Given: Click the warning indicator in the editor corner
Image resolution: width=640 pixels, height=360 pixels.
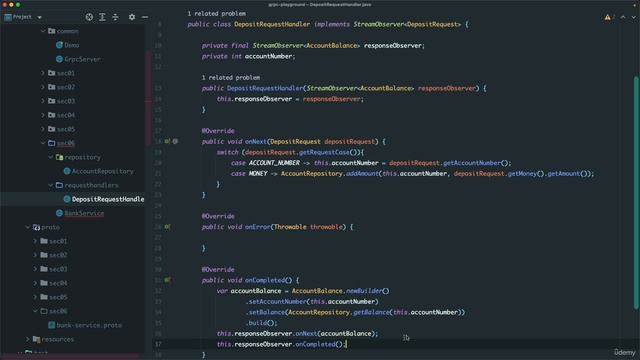Looking at the screenshot, I should point(608,17).
